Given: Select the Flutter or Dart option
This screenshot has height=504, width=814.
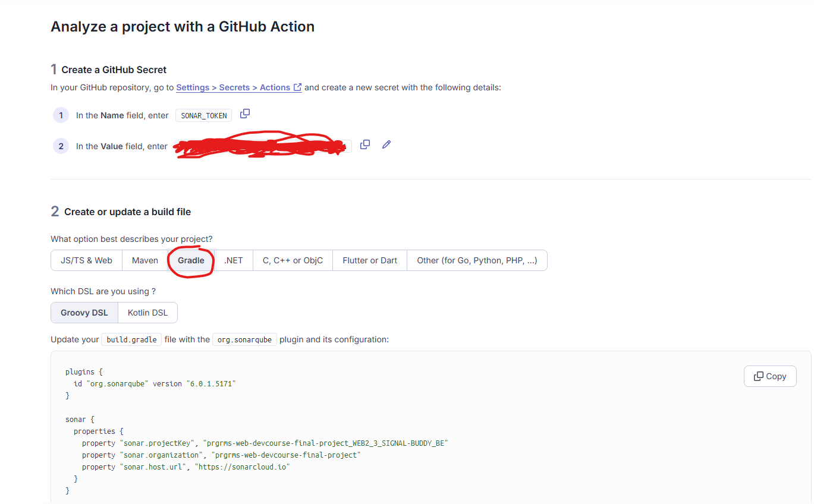Looking at the screenshot, I should point(370,260).
